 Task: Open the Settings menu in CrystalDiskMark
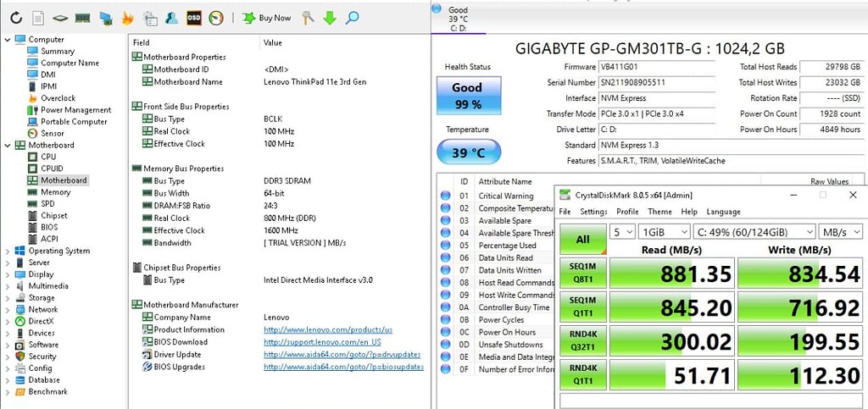coord(593,212)
